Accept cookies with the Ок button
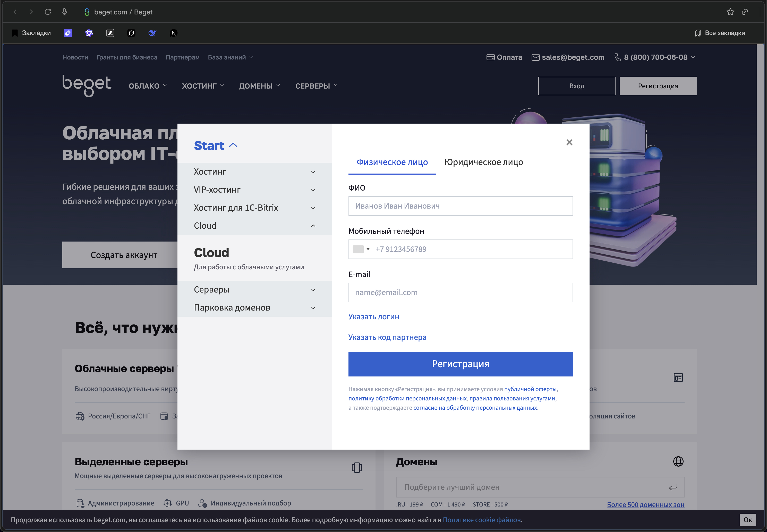Viewport: 767px width, 532px height. point(748,520)
